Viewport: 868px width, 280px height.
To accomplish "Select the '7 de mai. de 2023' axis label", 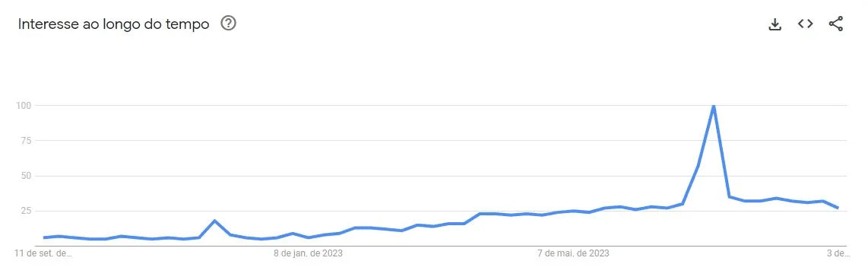I will click(x=574, y=253).
